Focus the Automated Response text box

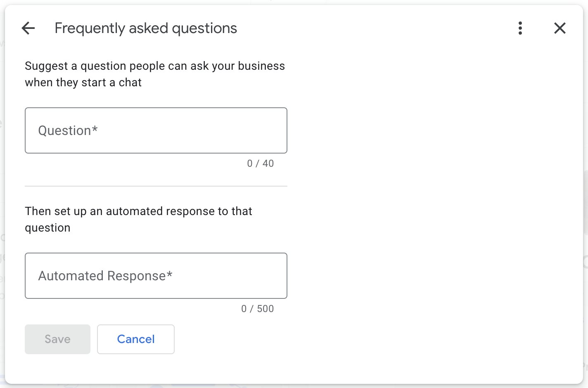coord(156,276)
